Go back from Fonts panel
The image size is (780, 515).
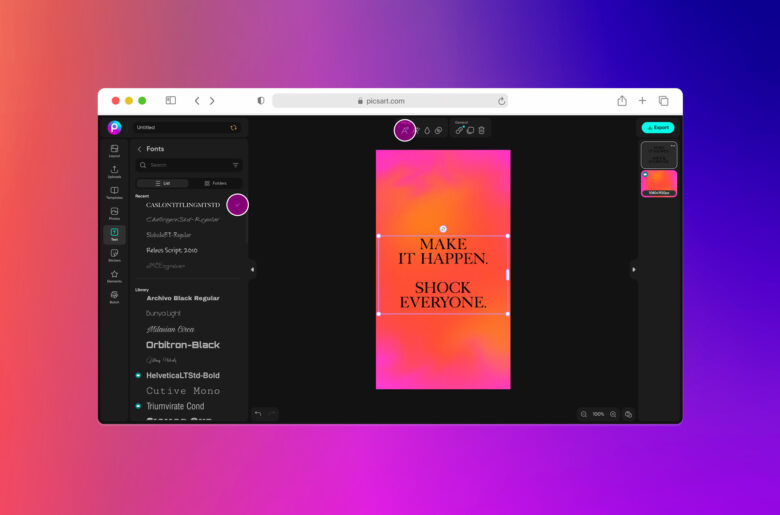pyautogui.click(x=140, y=149)
